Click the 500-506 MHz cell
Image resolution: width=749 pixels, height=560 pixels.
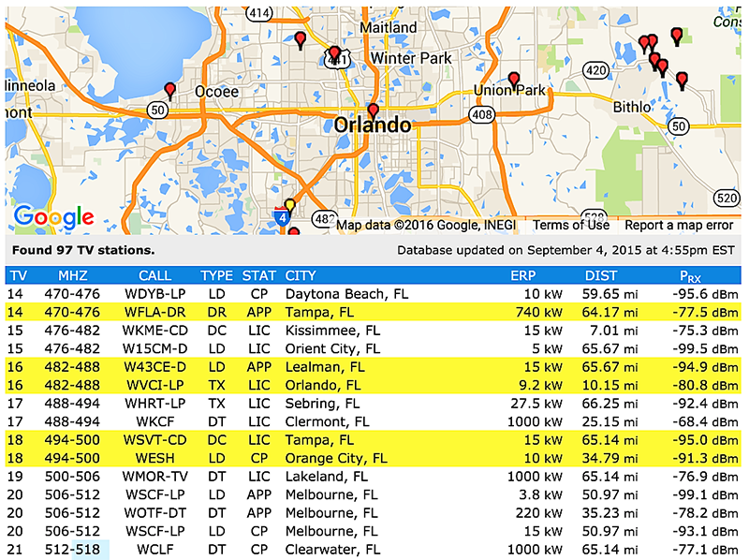click(72, 477)
